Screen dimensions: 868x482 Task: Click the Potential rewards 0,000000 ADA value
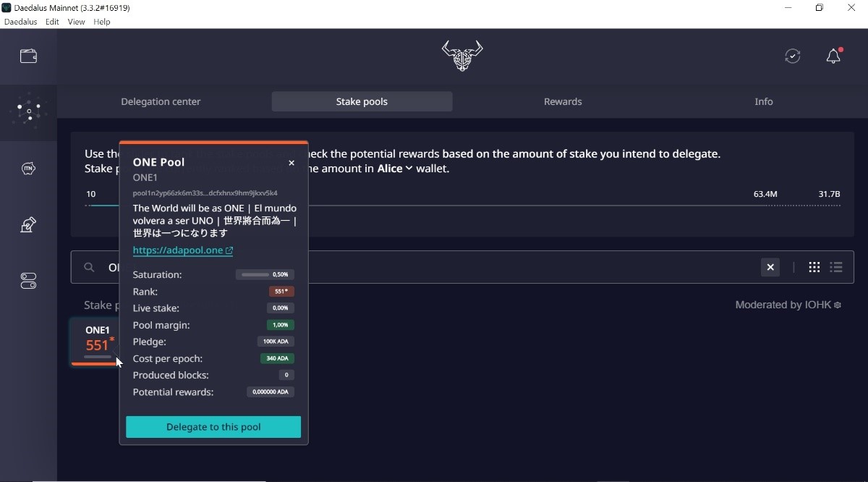click(271, 392)
